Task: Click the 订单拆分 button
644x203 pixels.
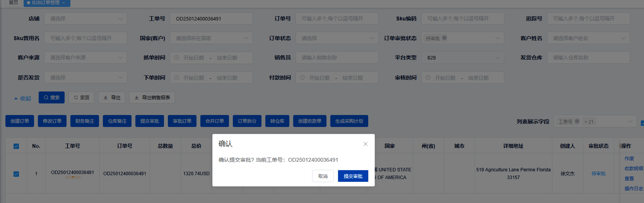Action: point(247,121)
